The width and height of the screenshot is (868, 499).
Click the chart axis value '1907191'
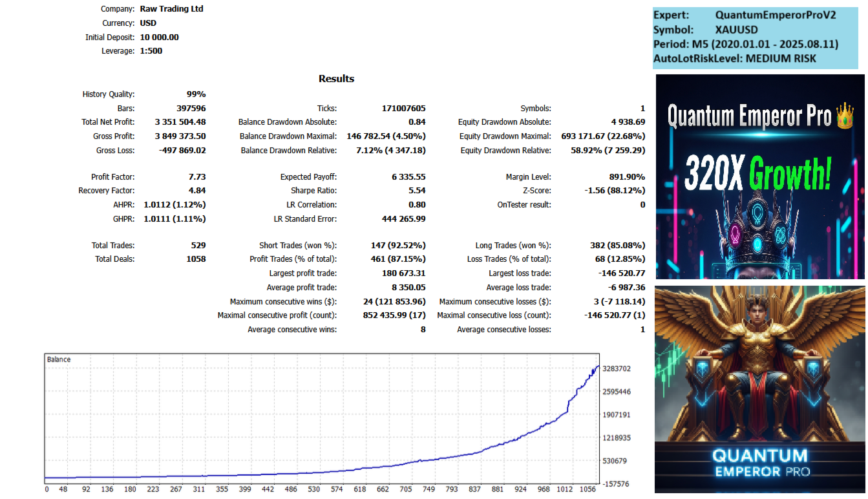click(616, 415)
